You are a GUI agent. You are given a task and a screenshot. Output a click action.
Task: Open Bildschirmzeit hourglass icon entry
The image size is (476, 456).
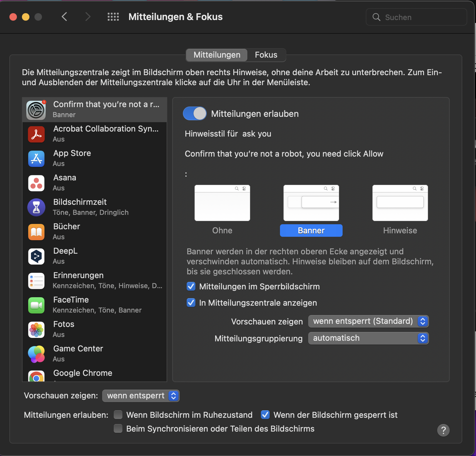coord(36,207)
